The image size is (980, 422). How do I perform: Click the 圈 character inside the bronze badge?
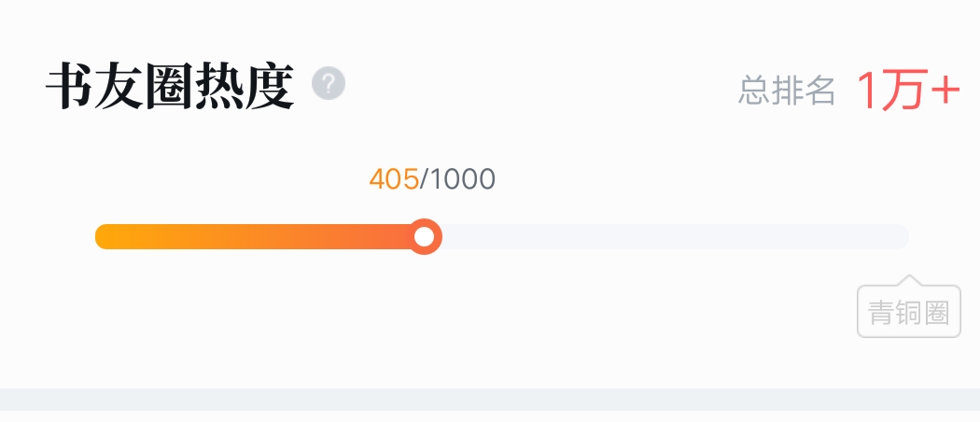pyautogui.click(x=937, y=312)
